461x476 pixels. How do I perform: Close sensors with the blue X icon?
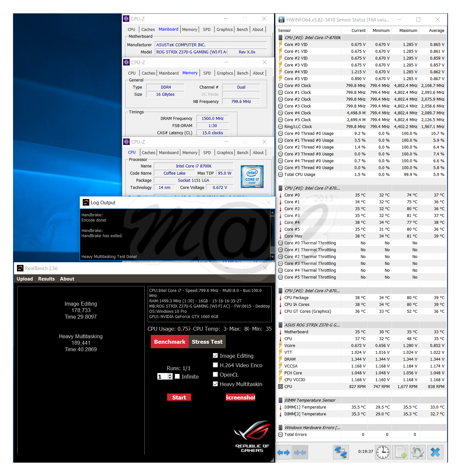(435, 452)
